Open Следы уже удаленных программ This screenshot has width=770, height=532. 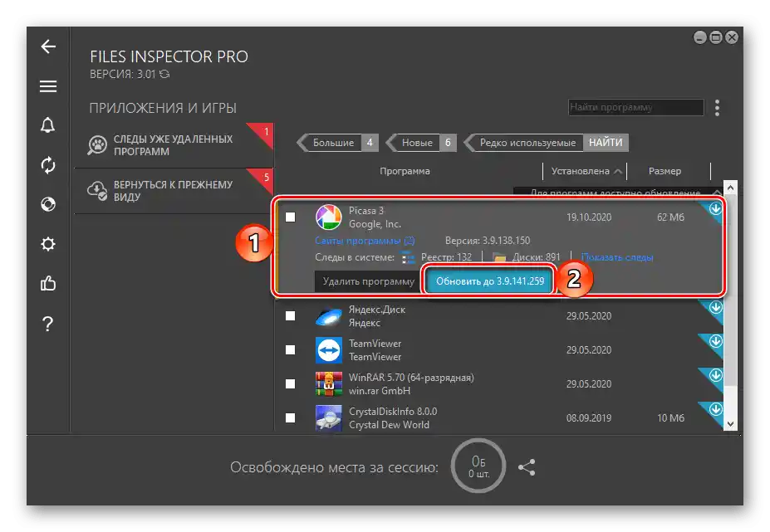coord(174,145)
